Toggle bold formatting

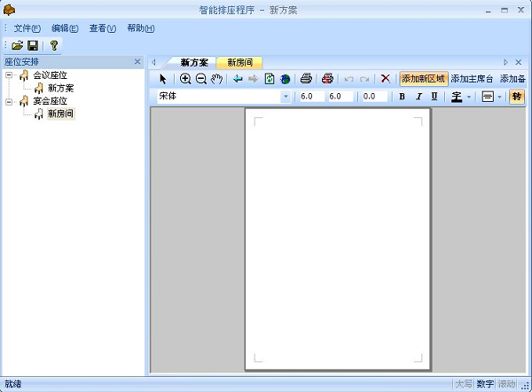pyautogui.click(x=402, y=97)
